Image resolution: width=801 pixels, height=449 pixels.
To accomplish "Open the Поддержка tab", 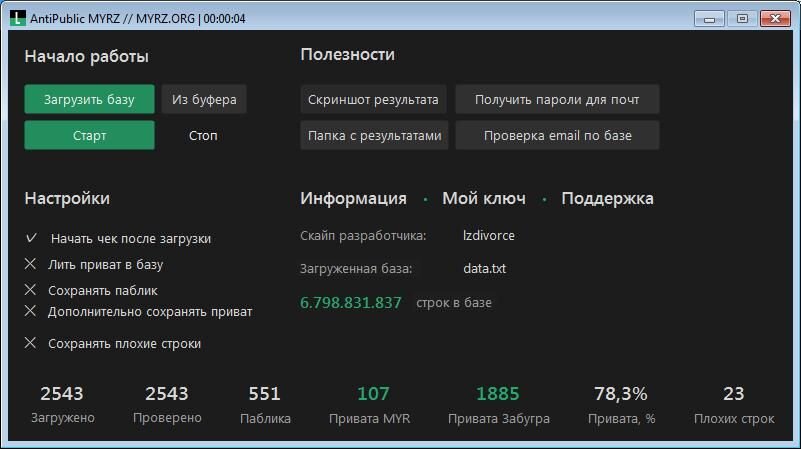I will click(607, 198).
